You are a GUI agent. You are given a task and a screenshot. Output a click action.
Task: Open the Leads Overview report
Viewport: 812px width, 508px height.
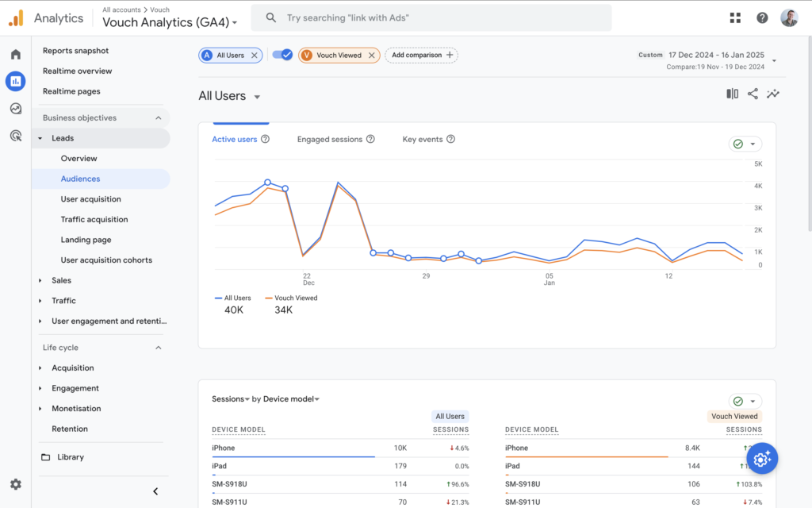point(79,159)
